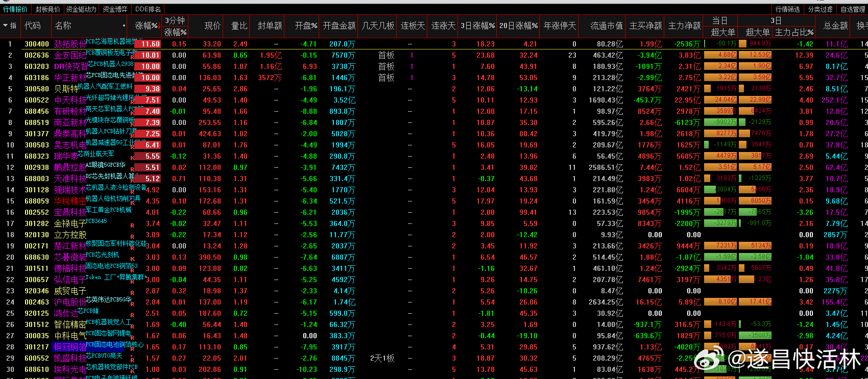
Task: Sort by the 现价 column header
Action: click(212, 26)
